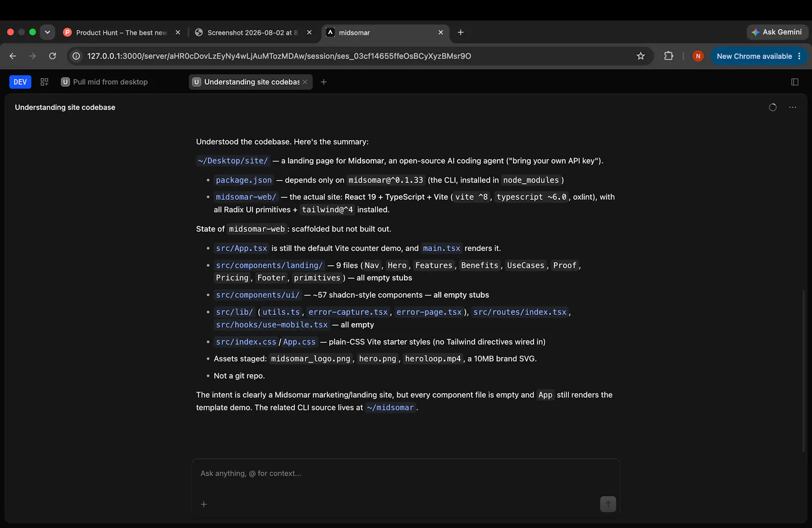
Task: Open the utils.ts file link
Action: pyautogui.click(x=281, y=312)
